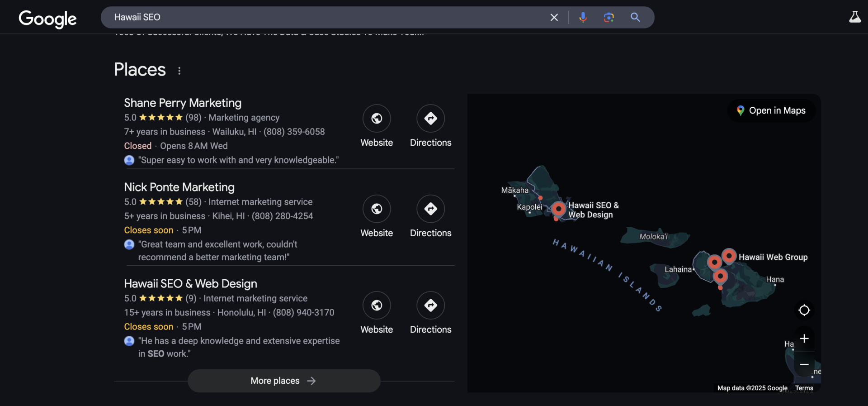Open map Terms link
Image resolution: width=868 pixels, height=406 pixels.
(804, 388)
